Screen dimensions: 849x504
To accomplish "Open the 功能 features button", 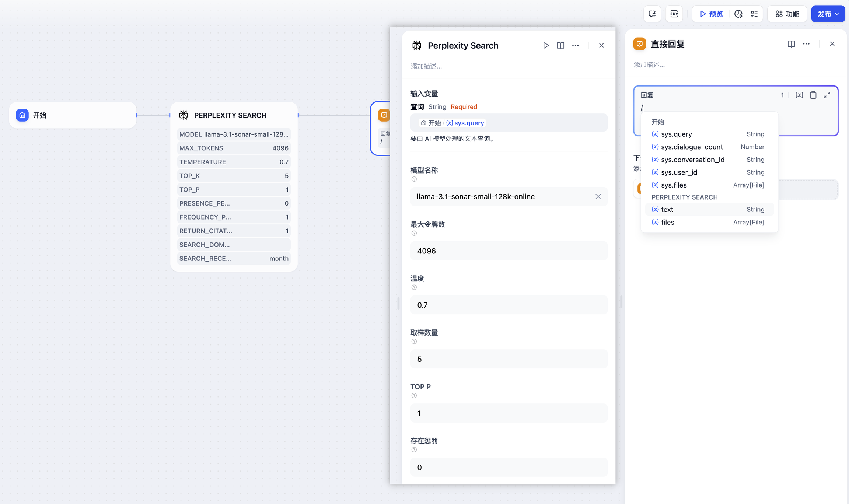I will [x=787, y=14].
